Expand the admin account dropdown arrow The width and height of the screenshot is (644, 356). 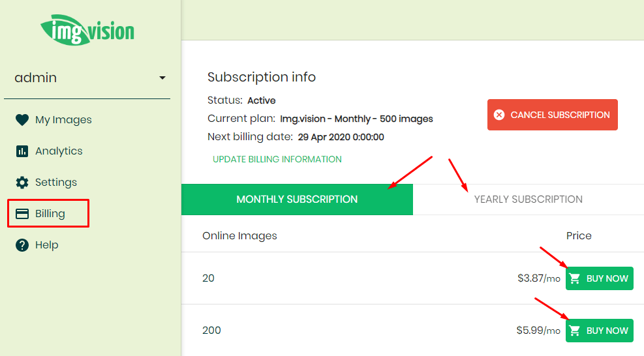(162, 78)
